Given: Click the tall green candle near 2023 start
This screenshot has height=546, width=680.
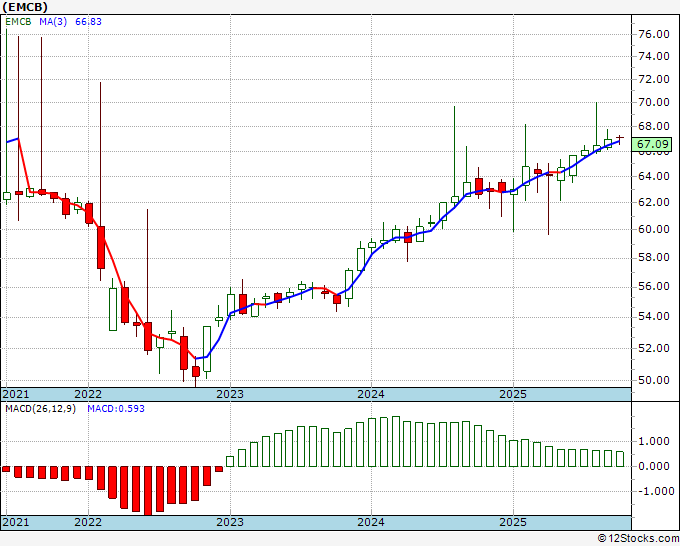Looking at the screenshot, I should coord(207,349).
